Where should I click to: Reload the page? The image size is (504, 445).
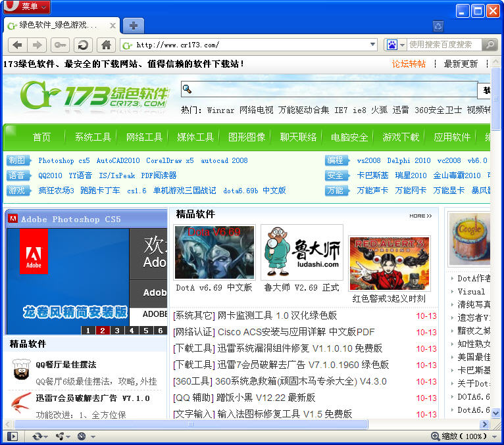[83, 45]
